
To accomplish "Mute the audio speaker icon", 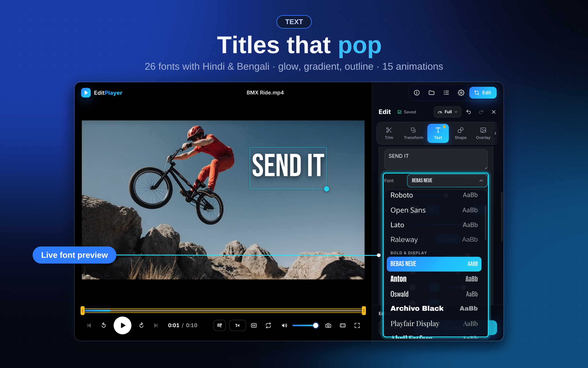I will (284, 325).
